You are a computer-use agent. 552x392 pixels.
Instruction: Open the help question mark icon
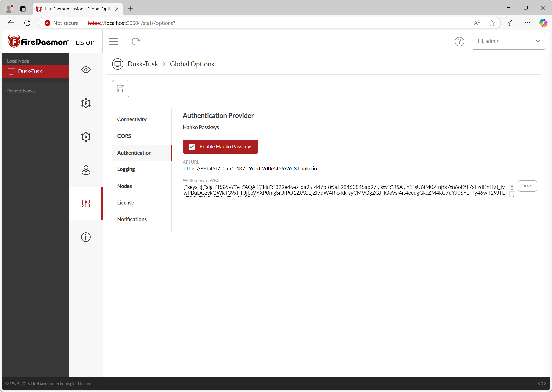[x=459, y=41]
